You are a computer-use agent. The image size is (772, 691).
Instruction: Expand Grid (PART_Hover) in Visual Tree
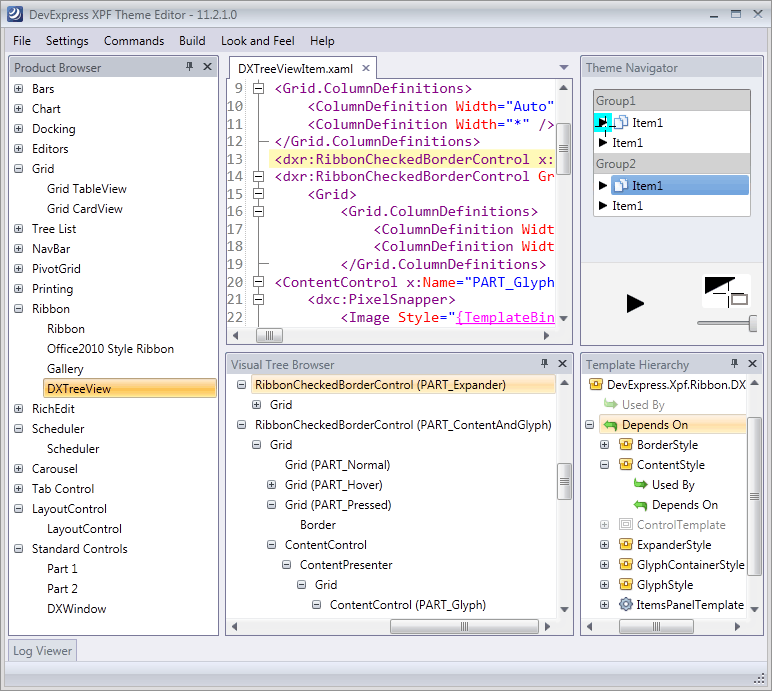(x=271, y=485)
